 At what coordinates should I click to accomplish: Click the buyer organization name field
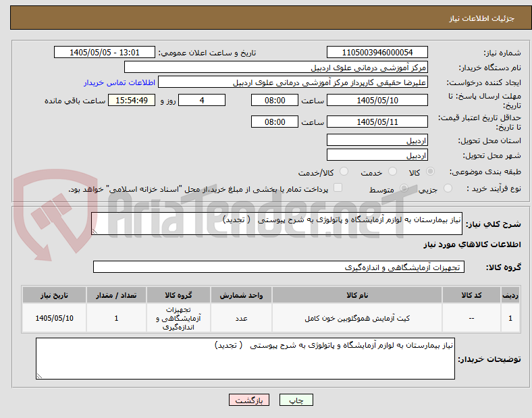pyautogui.click(x=276, y=67)
